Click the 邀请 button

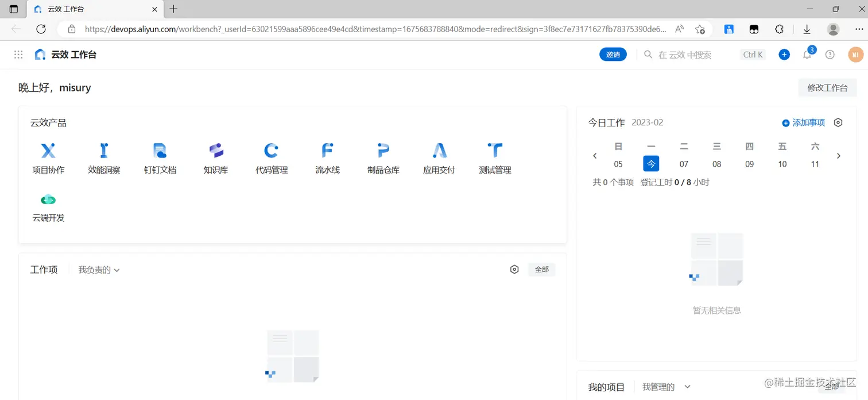click(x=613, y=55)
